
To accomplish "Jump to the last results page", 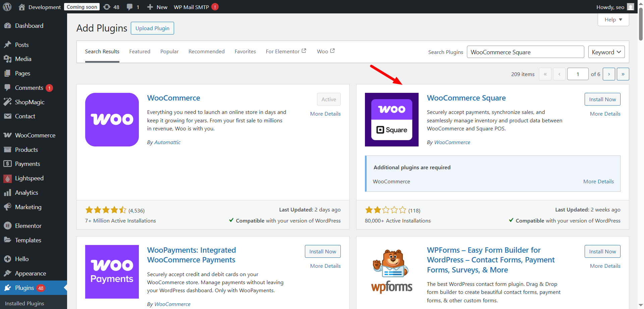I will click(623, 74).
